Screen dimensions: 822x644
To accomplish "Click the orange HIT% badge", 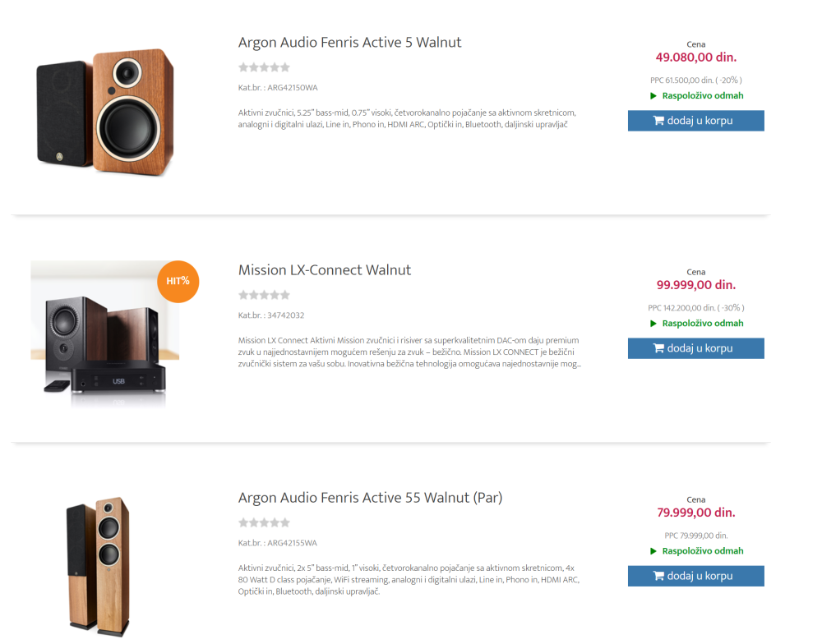I will pyautogui.click(x=178, y=281).
